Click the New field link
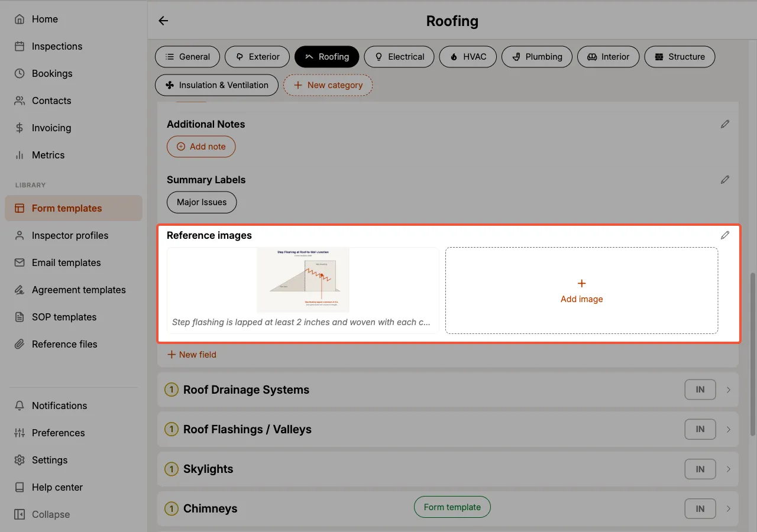Viewport: 757px width, 532px height. point(192,355)
